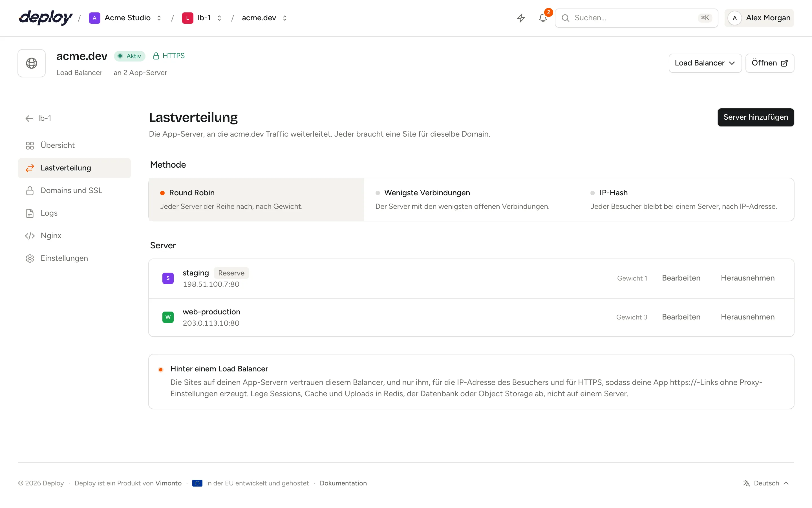Expand the Acme Studio team switcher
812x508 pixels.
point(159,18)
